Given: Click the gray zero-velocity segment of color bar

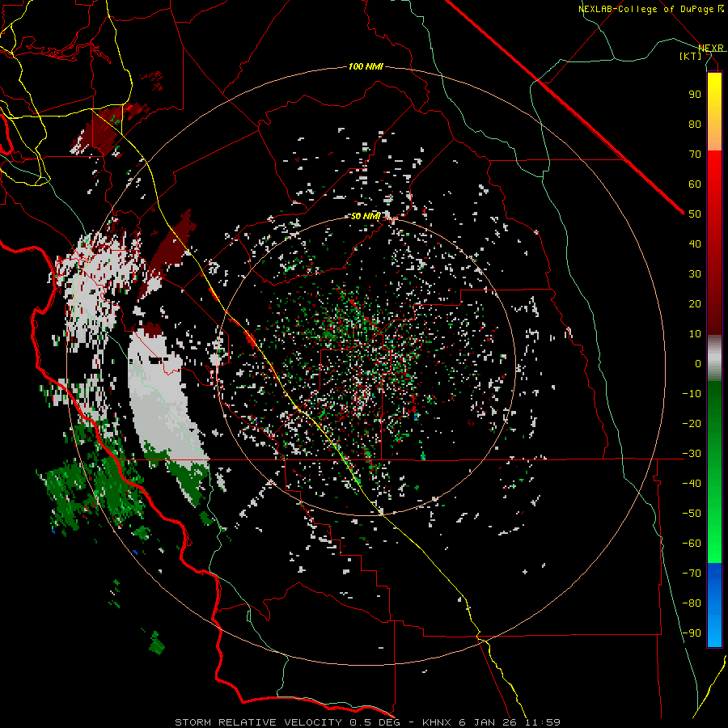Looking at the screenshot, I should pos(714,358).
